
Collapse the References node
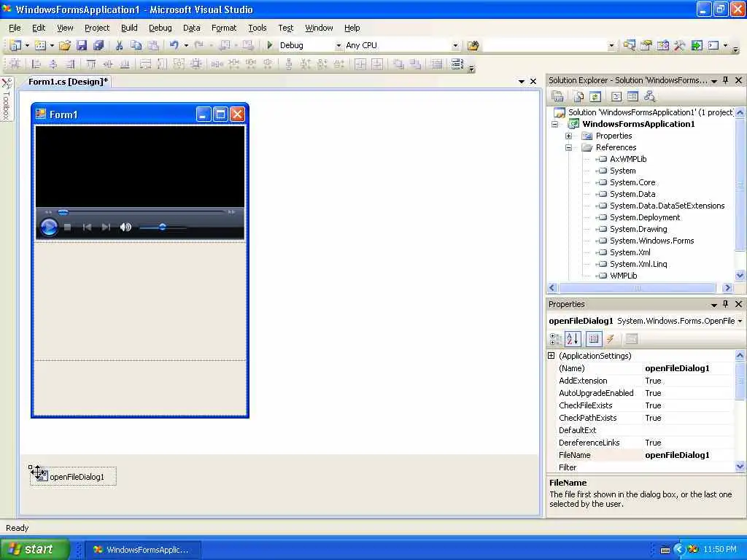pyautogui.click(x=568, y=147)
